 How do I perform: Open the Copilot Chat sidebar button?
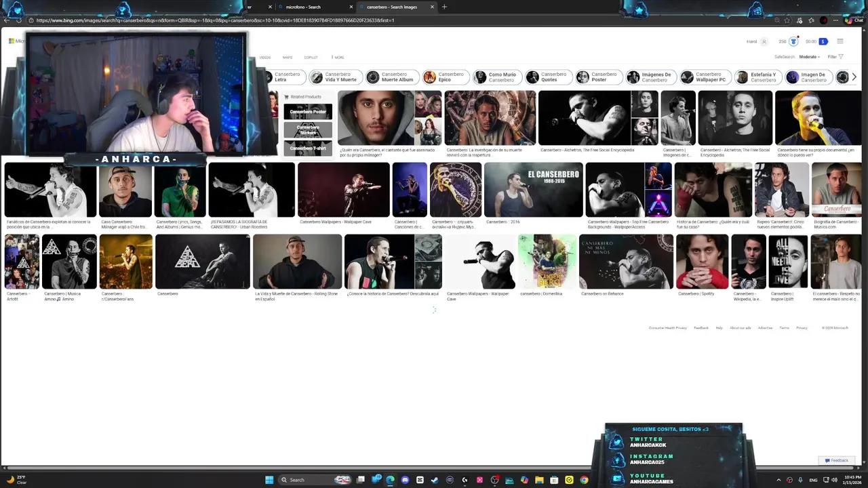[855, 20]
